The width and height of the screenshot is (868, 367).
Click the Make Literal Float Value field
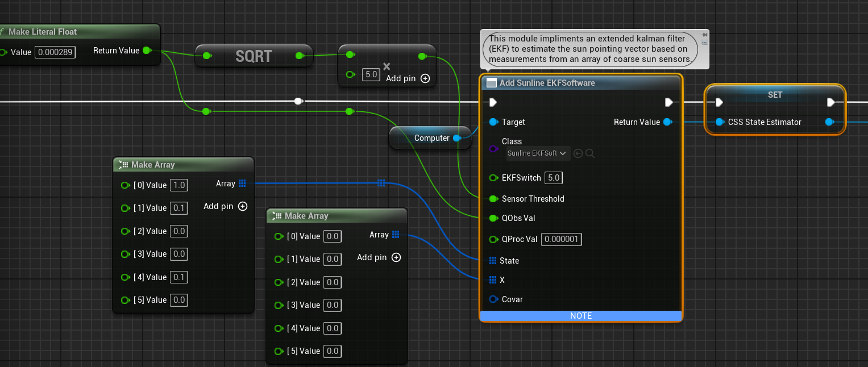(x=55, y=52)
